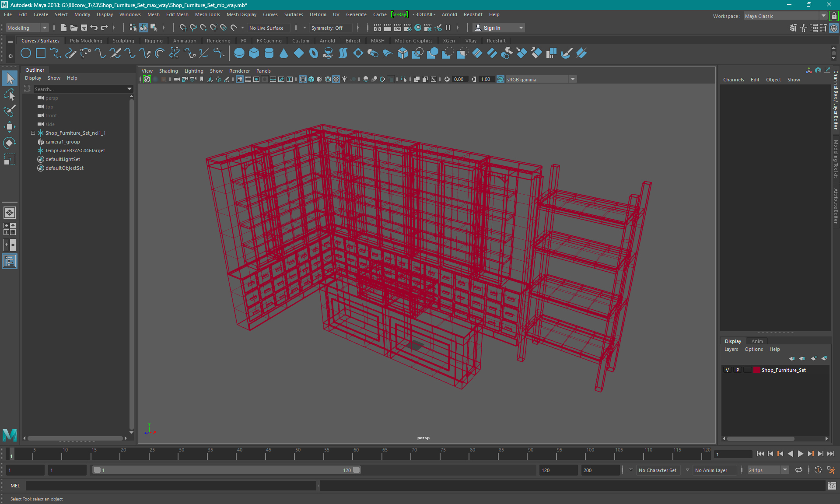
Task: Click the red Shop_Furniture_Set layer color swatch
Action: (x=756, y=370)
